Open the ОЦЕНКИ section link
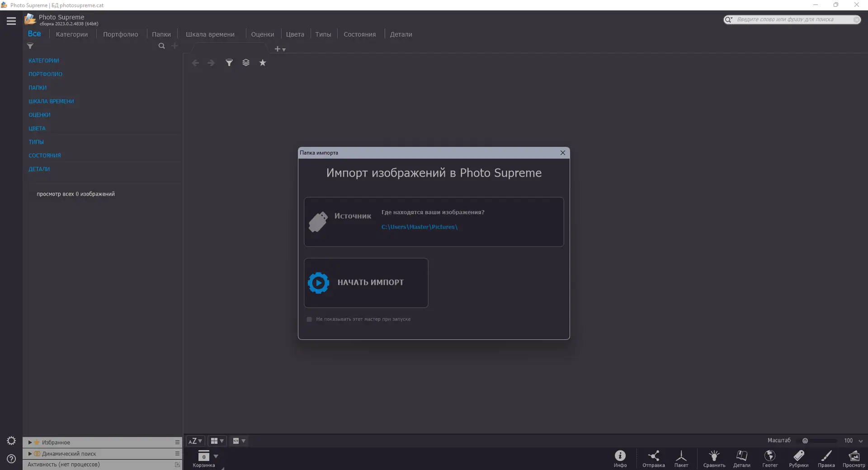Image resolution: width=868 pixels, height=470 pixels. tap(40, 115)
